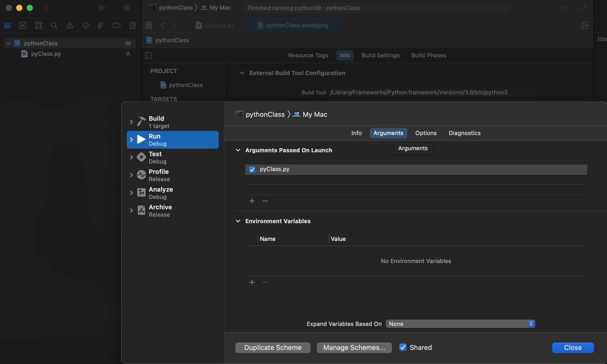The height and width of the screenshot is (364, 607).
Task: Collapse the Environment Variables section
Action: (x=238, y=221)
